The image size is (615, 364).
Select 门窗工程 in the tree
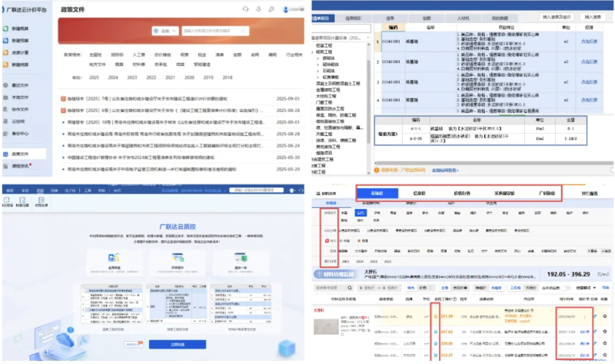tap(324, 102)
